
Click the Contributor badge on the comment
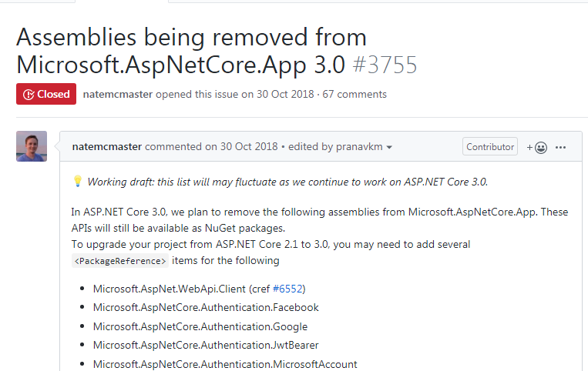tap(490, 147)
